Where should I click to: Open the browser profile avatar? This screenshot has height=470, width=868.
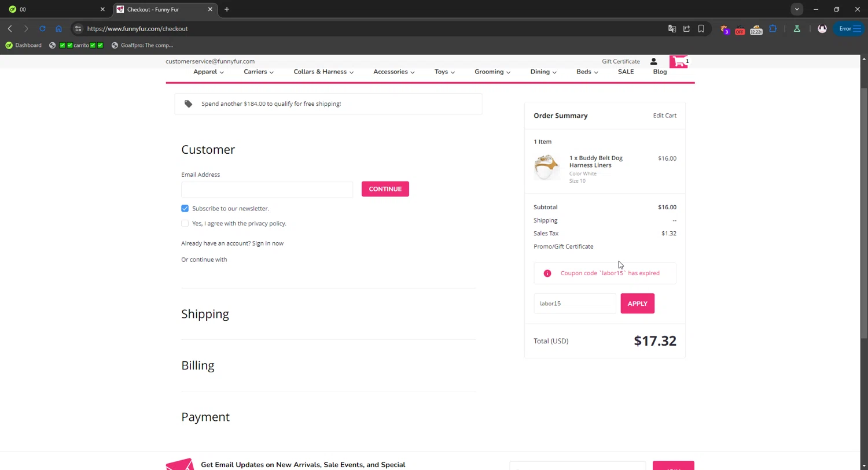[x=822, y=28]
